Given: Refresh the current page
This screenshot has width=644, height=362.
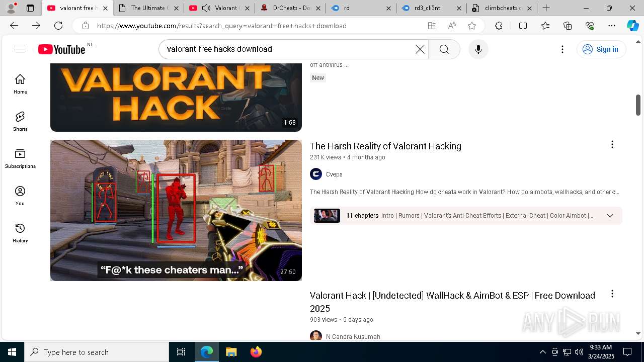Looking at the screenshot, I should (x=58, y=26).
